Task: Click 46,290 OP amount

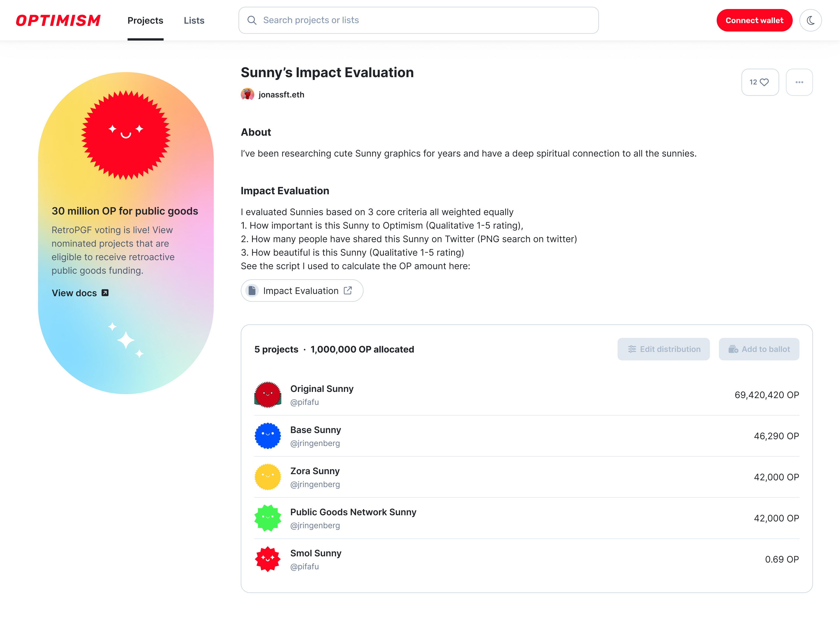Action: (776, 436)
